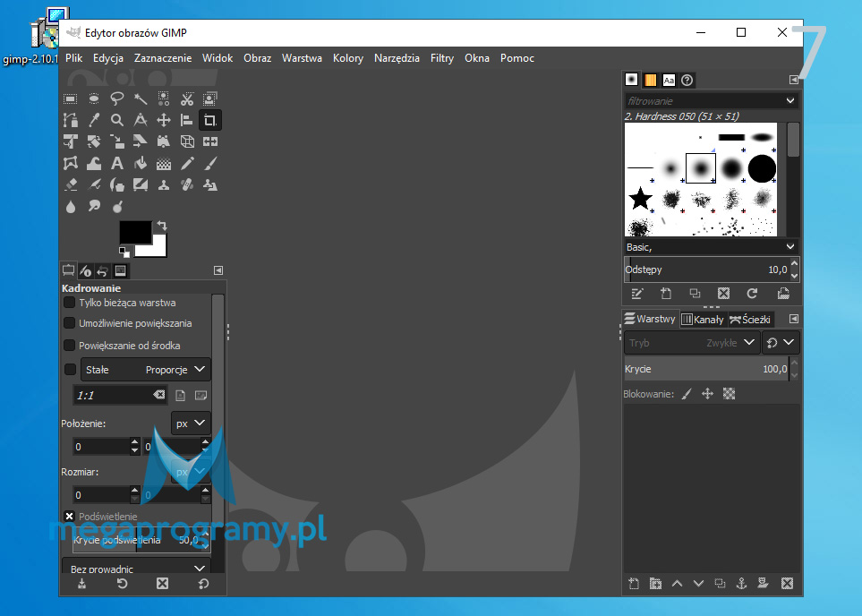Switch to the 'Ścieżki' tab
Viewport: 862px width, 616px height.
(x=750, y=320)
